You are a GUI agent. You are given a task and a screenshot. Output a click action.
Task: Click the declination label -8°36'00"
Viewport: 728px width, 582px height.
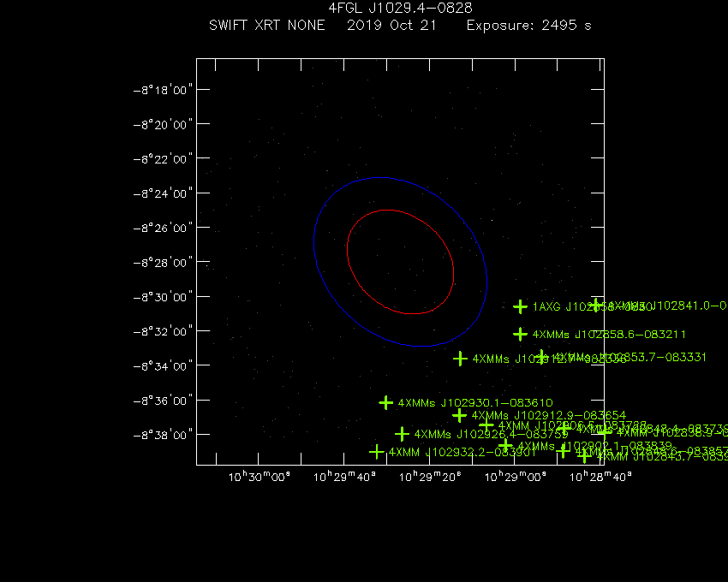pyautogui.click(x=163, y=400)
